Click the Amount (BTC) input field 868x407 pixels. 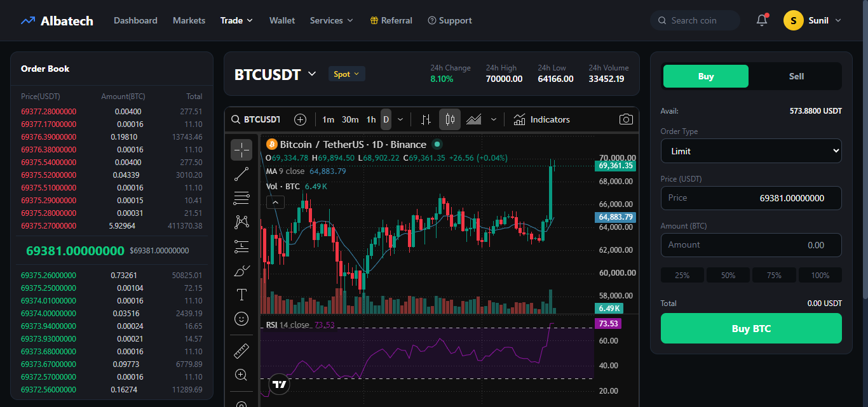coord(751,245)
